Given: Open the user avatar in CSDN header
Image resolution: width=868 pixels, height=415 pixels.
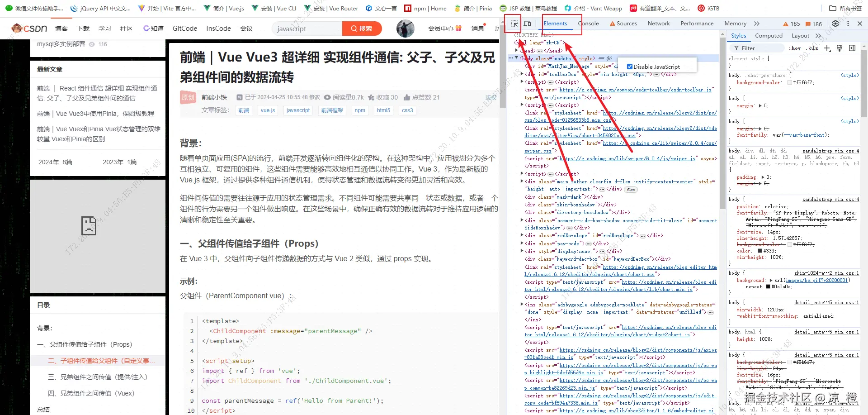Looking at the screenshot, I should click(x=405, y=29).
